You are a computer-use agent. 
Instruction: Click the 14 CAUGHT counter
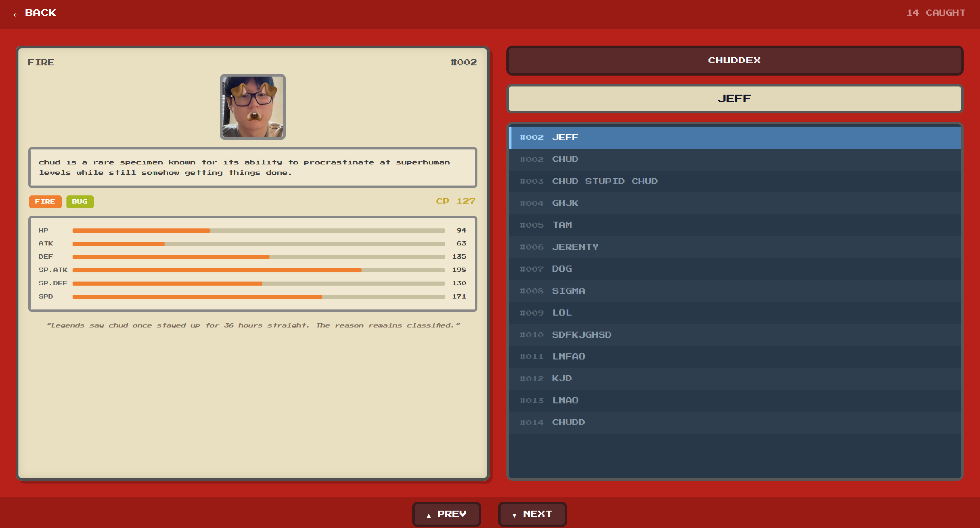(935, 13)
